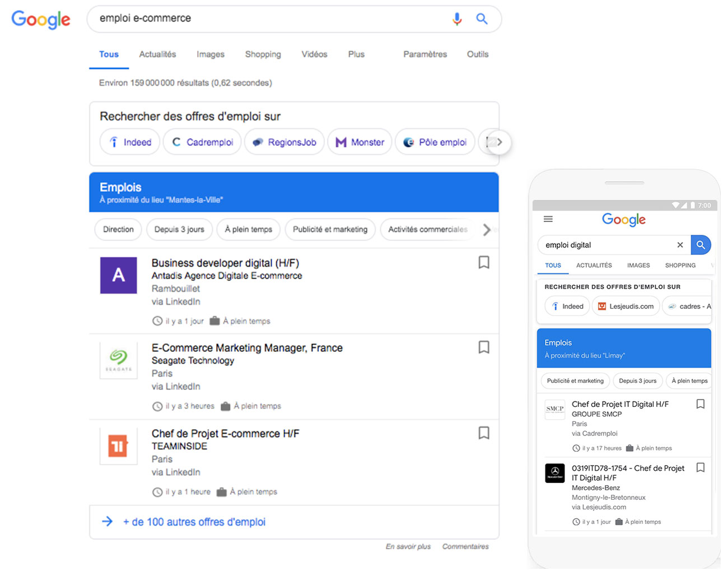
Task: Toggle mobile Depuis 3 jours filter
Action: pyautogui.click(x=638, y=381)
